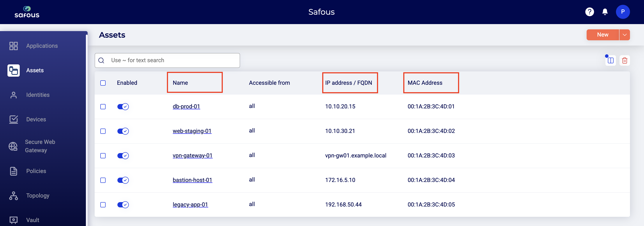Open the user profile avatar P
This screenshot has width=644, height=226.
click(623, 12)
